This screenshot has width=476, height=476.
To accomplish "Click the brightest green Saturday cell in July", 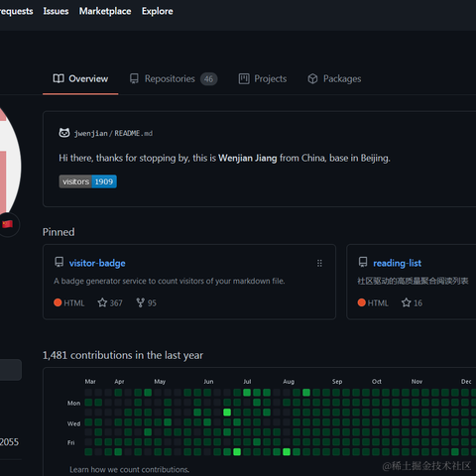I will pyautogui.click(x=237, y=452).
